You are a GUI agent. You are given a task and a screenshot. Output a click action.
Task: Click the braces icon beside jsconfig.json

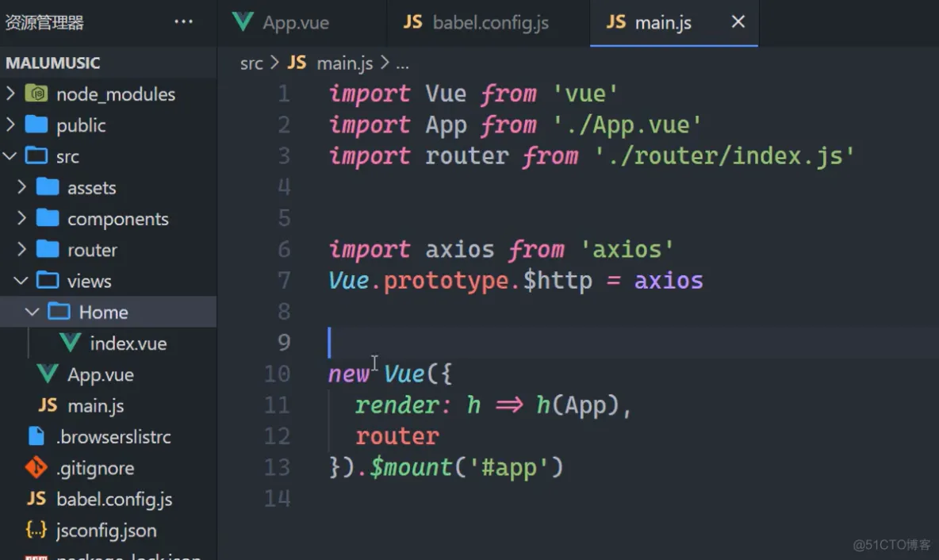point(36,529)
